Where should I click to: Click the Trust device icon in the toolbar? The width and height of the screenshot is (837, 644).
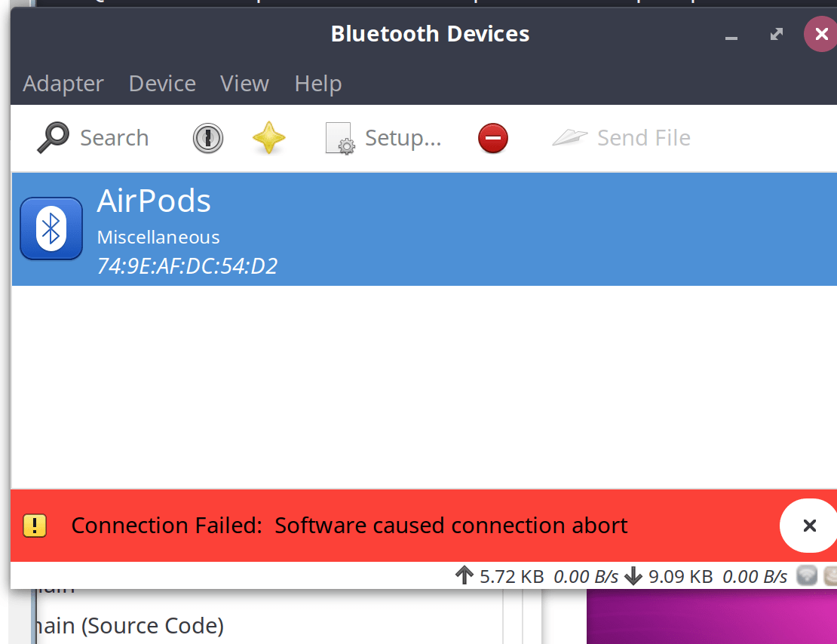pyautogui.click(x=207, y=138)
